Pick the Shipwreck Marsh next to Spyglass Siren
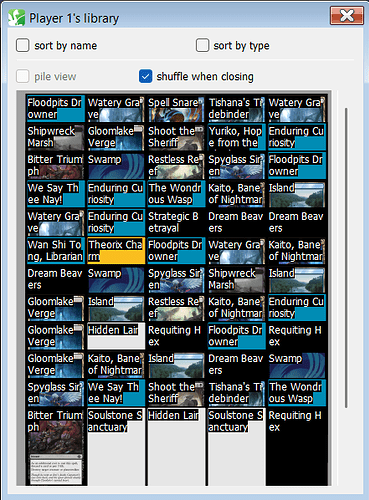The width and height of the screenshot is (369, 500). [x=236, y=279]
